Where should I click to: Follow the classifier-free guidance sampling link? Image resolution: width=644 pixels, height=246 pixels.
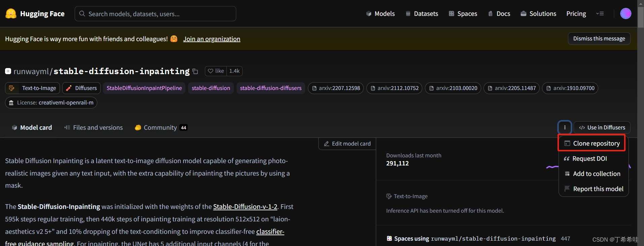(x=270, y=232)
